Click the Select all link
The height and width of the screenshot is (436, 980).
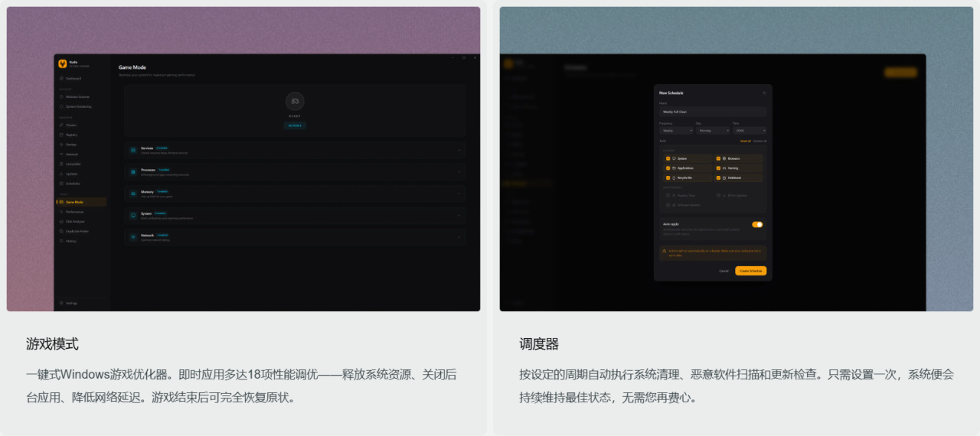tap(745, 141)
